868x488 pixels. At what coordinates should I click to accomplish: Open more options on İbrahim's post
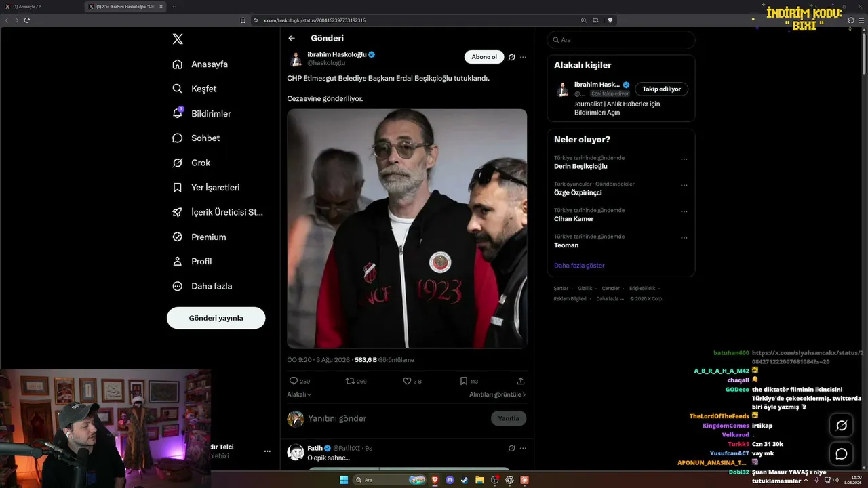click(523, 57)
